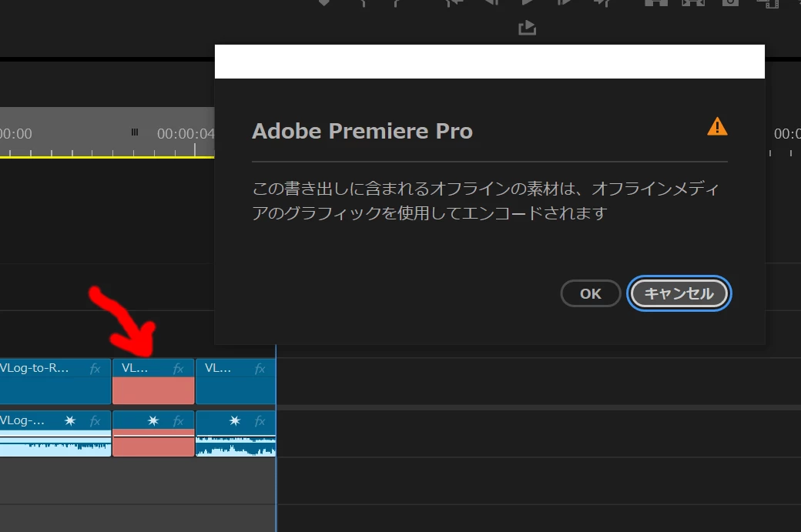Click the export frame share icon
The width and height of the screenshot is (801, 532).
tap(527, 28)
